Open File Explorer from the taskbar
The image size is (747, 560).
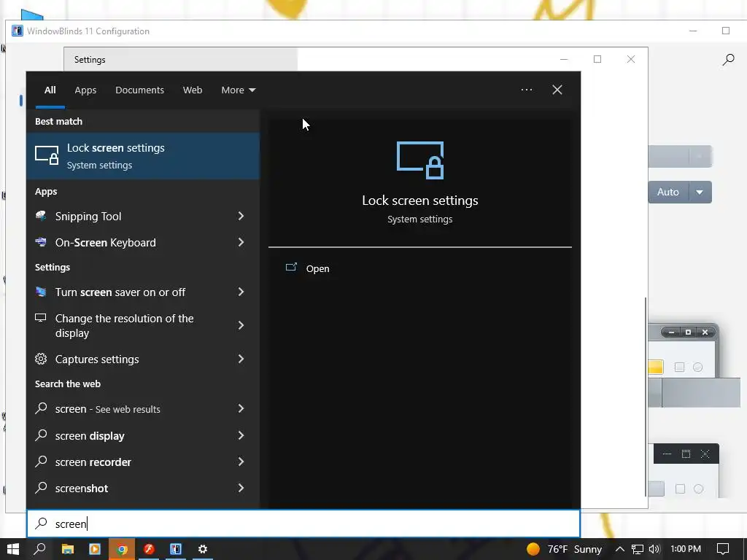coord(68,549)
